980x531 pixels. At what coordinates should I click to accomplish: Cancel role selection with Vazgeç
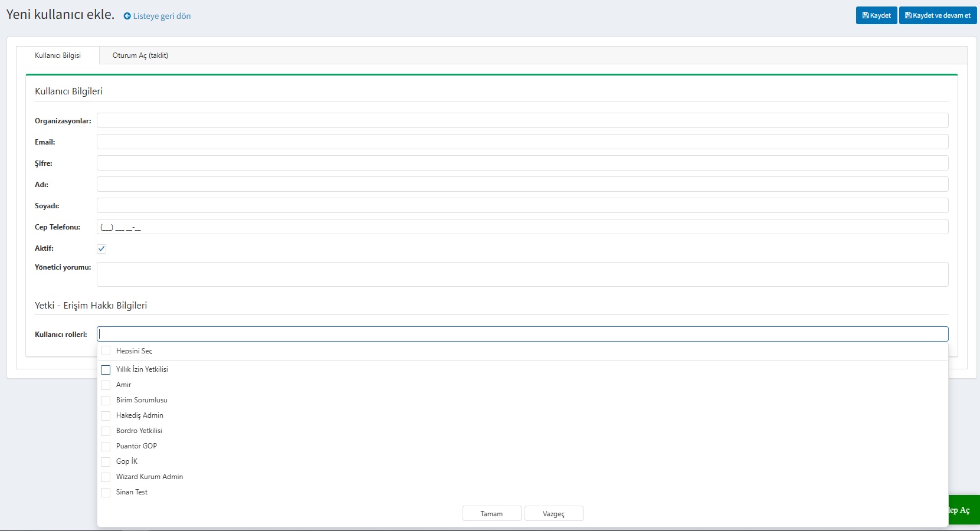coord(553,514)
